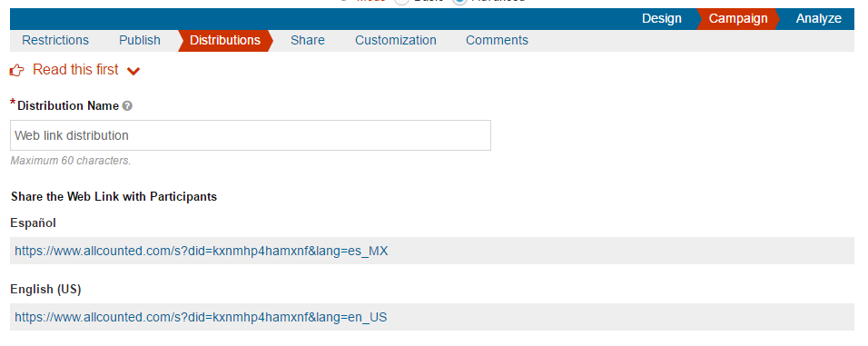View the Comments tab

[498, 41]
